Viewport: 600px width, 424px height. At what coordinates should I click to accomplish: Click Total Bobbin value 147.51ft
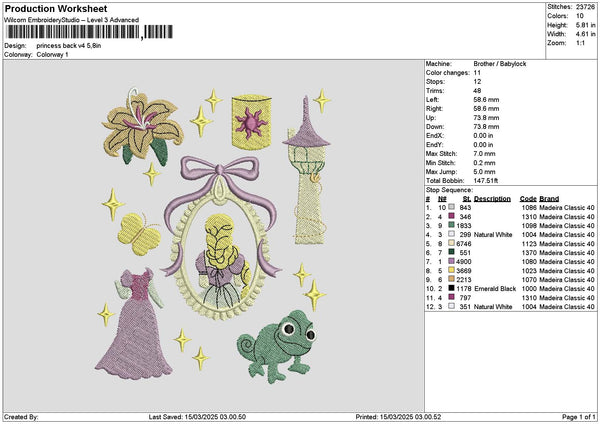tap(486, 181)
